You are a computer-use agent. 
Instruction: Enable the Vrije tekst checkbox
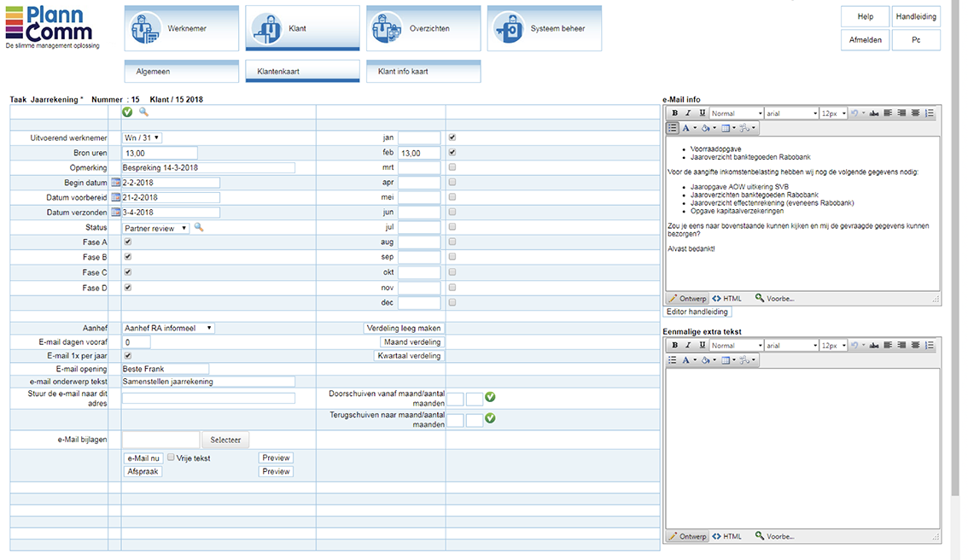pos(171,458)
